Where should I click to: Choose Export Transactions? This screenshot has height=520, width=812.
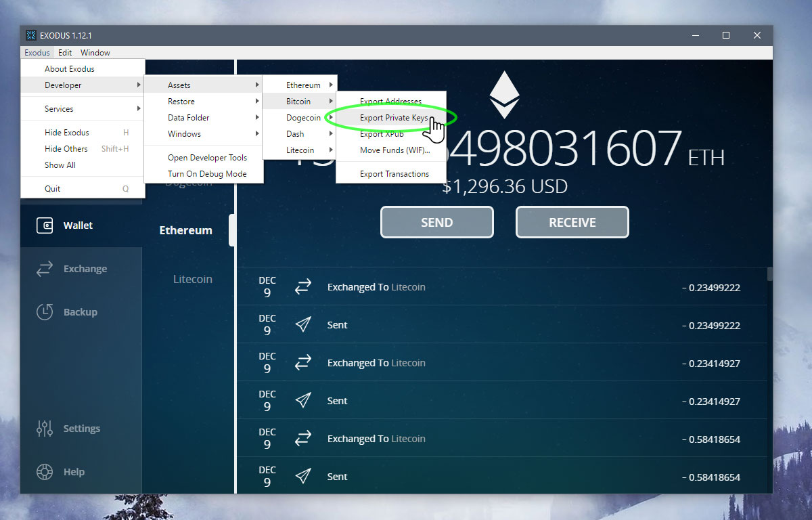pyautogui.click(x=391, y=174)
